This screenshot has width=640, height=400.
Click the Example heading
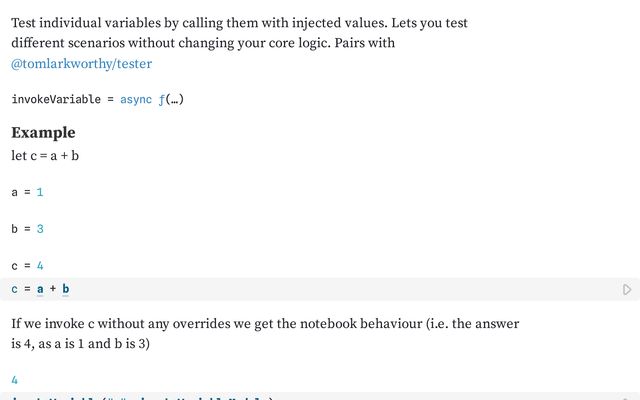click(43, 133)
